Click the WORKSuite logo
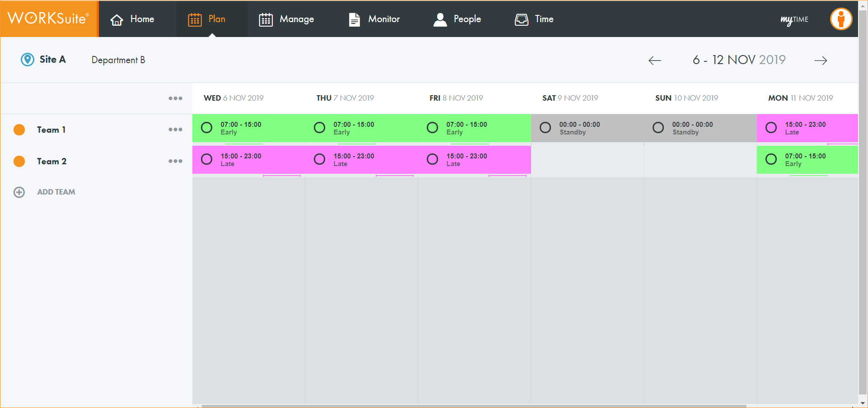This screenshot has width=868, height=408. pos(49,19)
